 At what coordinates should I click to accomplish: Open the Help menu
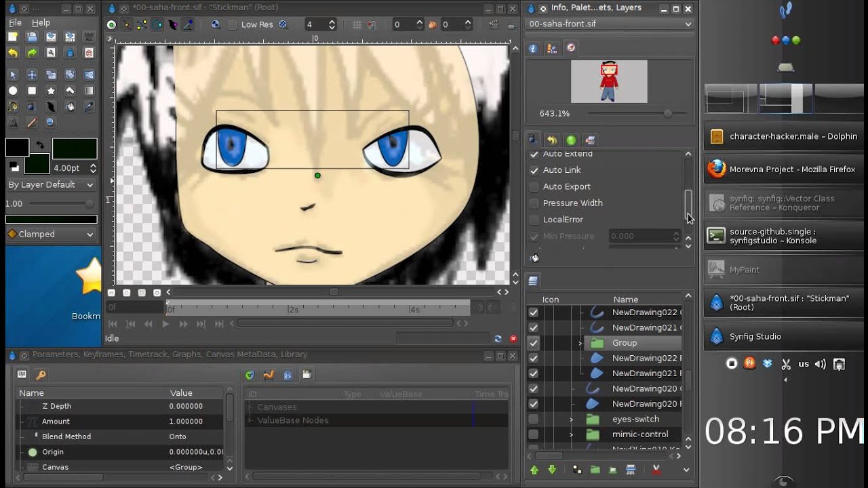tap(41, 22)
